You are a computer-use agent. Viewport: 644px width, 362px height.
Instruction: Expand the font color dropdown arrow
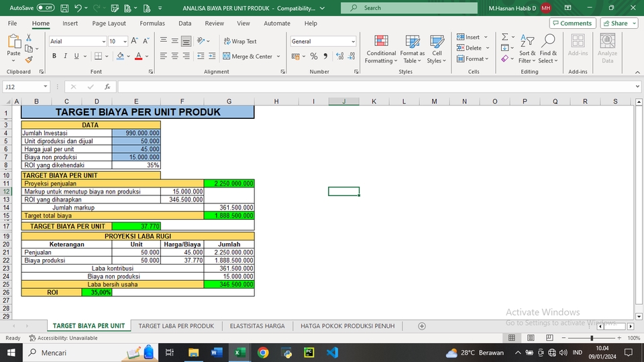(x=147, y=56)
